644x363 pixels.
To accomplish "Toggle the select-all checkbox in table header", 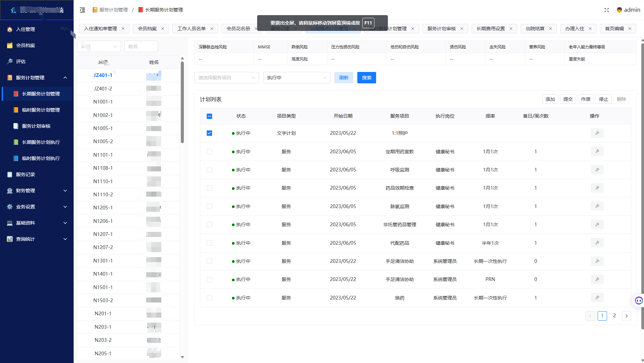I will (209, 116).
